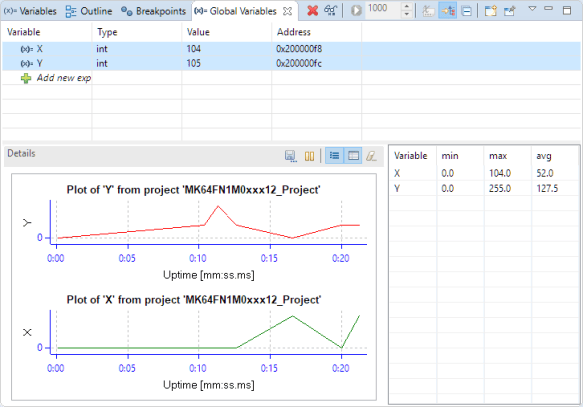
Task: Click the max column header
Action: coord(498,156)
